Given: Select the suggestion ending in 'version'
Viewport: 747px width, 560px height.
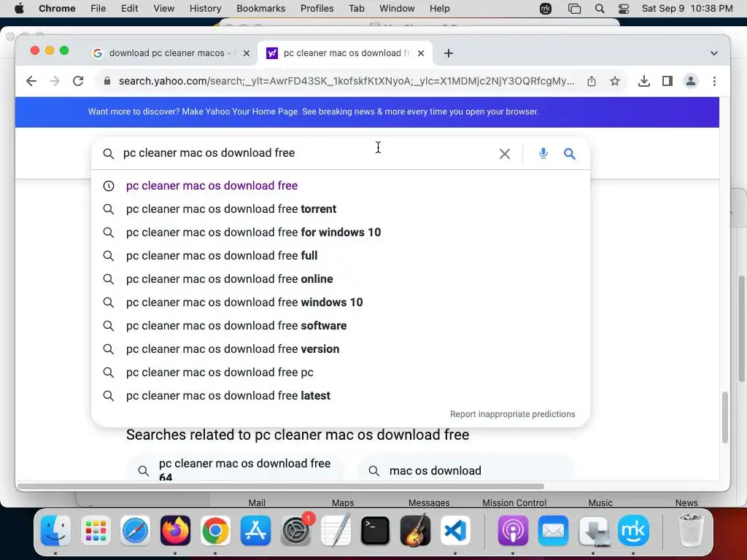Looking at the screenshot, I should (x=341, y=349).
